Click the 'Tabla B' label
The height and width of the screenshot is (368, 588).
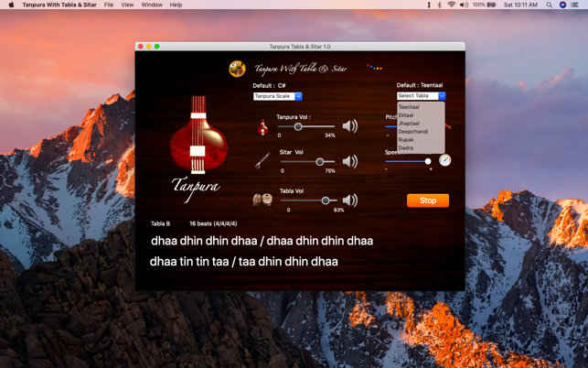160,223
